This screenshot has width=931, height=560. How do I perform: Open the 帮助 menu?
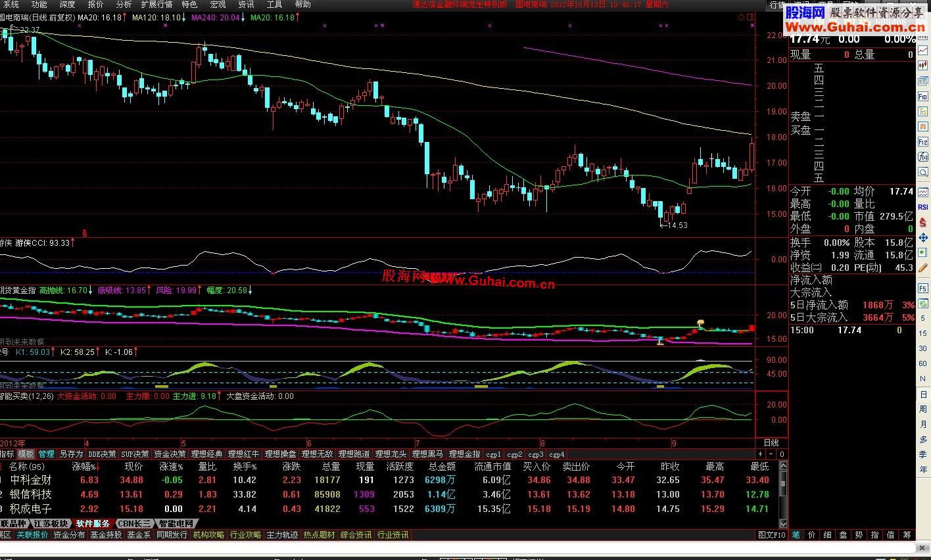(302, 5)
